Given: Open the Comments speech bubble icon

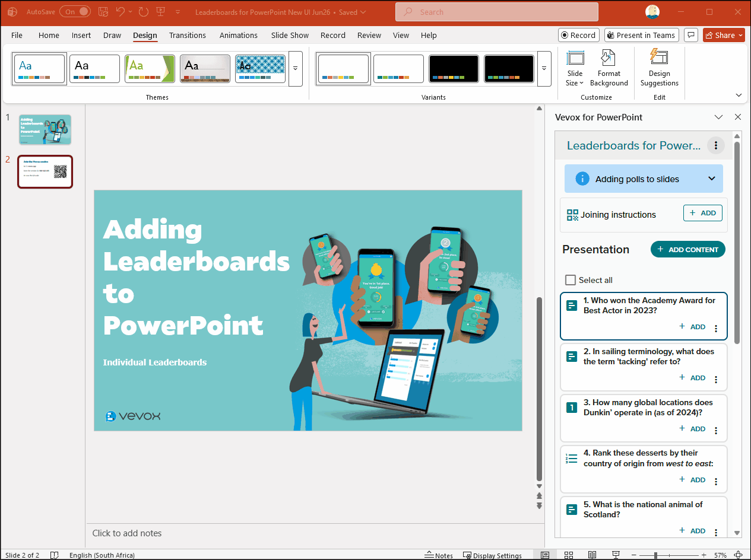Looking at the screenshot, I should [x=691, y=35].
